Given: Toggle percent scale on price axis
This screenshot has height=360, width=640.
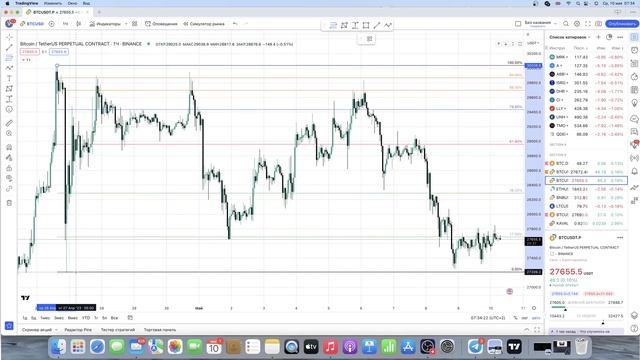Looking at the screenshot, I should (515, 318).
